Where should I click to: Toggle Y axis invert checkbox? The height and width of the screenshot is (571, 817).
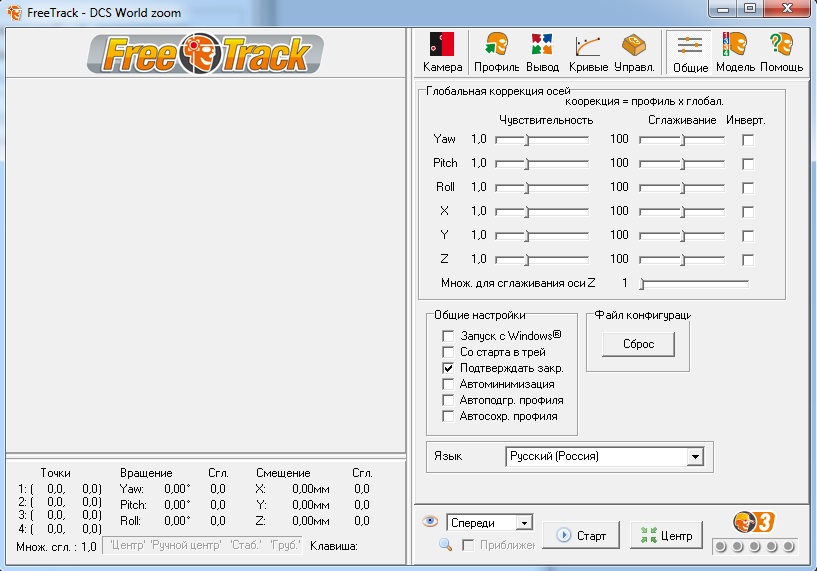click(x=748, y=235)
